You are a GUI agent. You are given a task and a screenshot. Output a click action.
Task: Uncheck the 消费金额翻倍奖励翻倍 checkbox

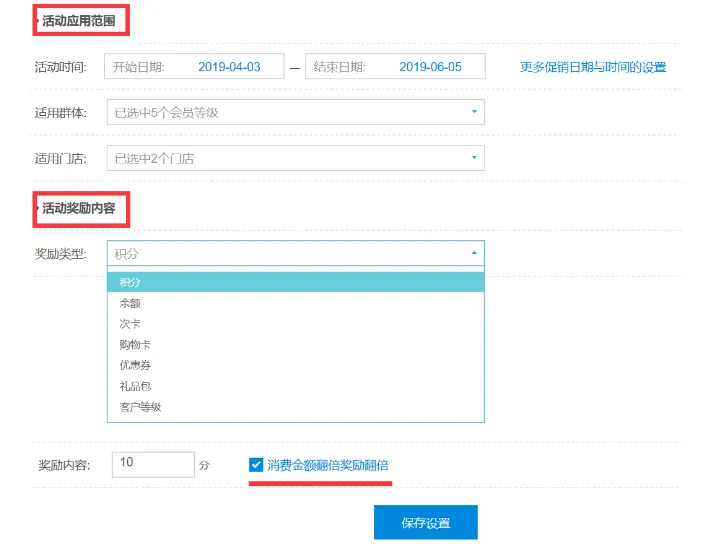coord(256,465)
